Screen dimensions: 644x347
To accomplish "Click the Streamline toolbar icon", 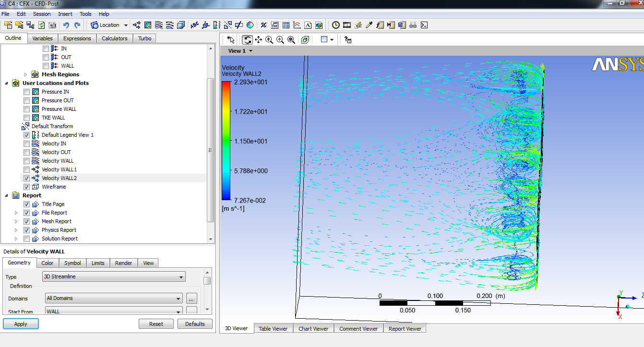I will click(159, 25).
